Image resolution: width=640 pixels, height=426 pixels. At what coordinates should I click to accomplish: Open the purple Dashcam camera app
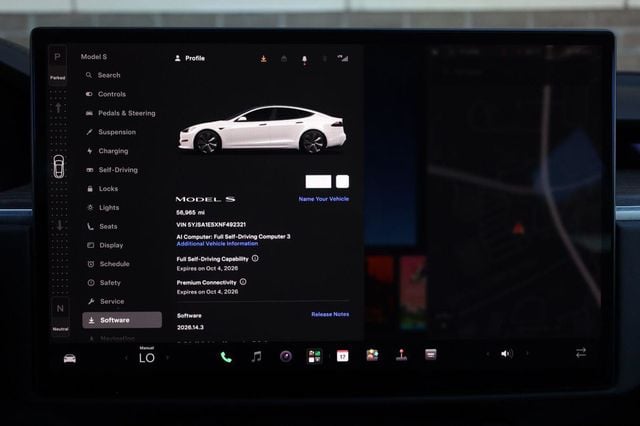point(286,357)
